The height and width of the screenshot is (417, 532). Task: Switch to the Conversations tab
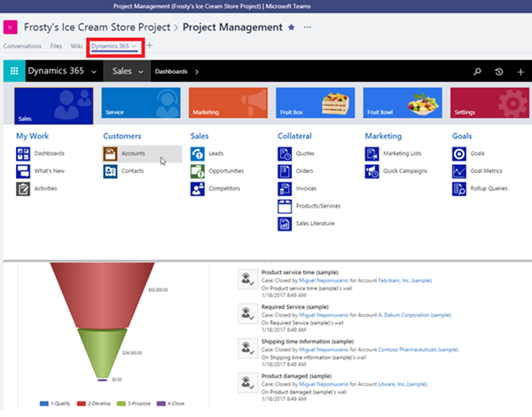pyautogui.click(x=21, y=45)
